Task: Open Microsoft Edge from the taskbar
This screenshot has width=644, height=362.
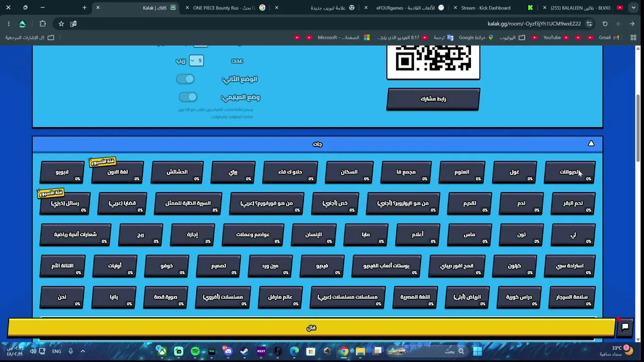Action: pyautogui.click(x=294, y=351)
